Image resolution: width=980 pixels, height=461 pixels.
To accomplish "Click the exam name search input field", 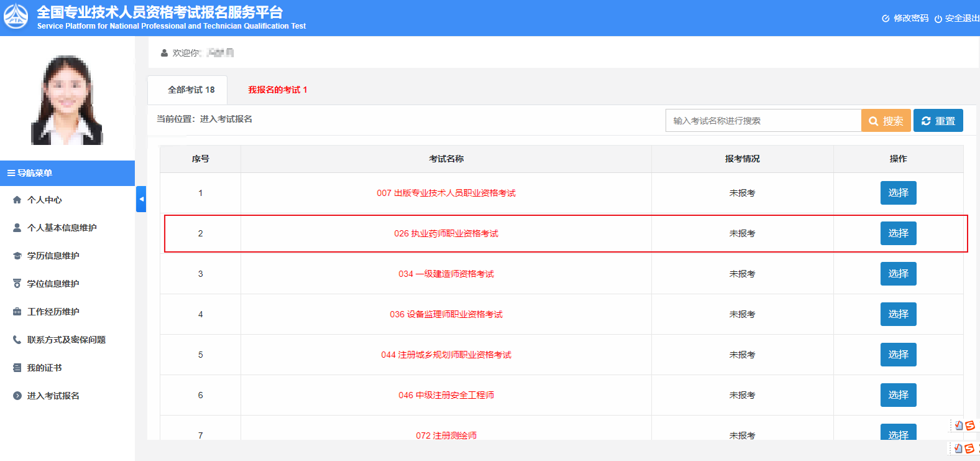I will point(762,121).
